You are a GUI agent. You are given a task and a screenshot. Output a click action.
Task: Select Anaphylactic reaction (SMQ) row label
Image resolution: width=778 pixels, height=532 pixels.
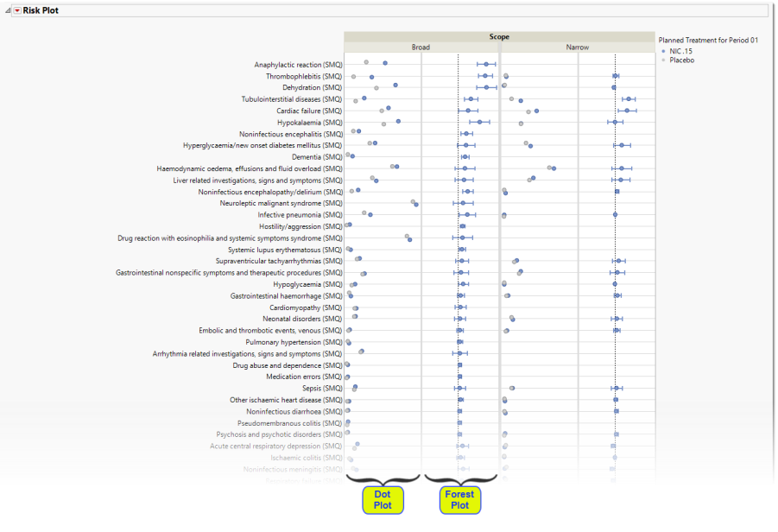(298, 65)
